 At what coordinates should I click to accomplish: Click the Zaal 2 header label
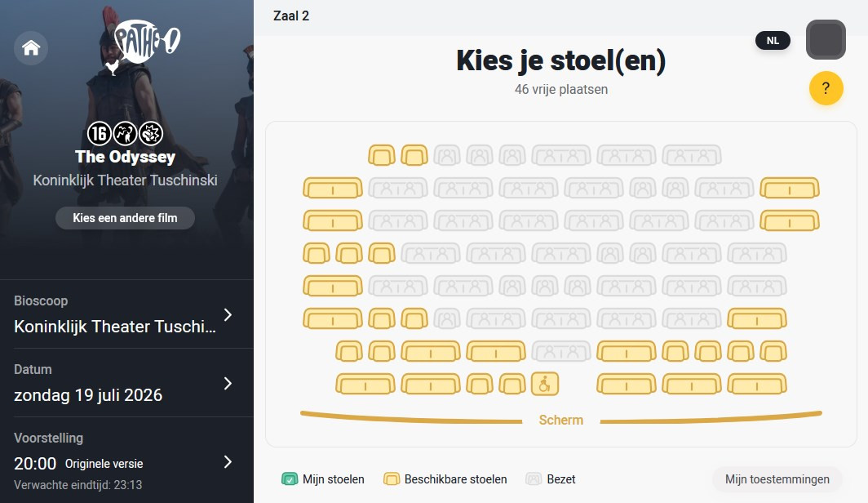[291, 16]
